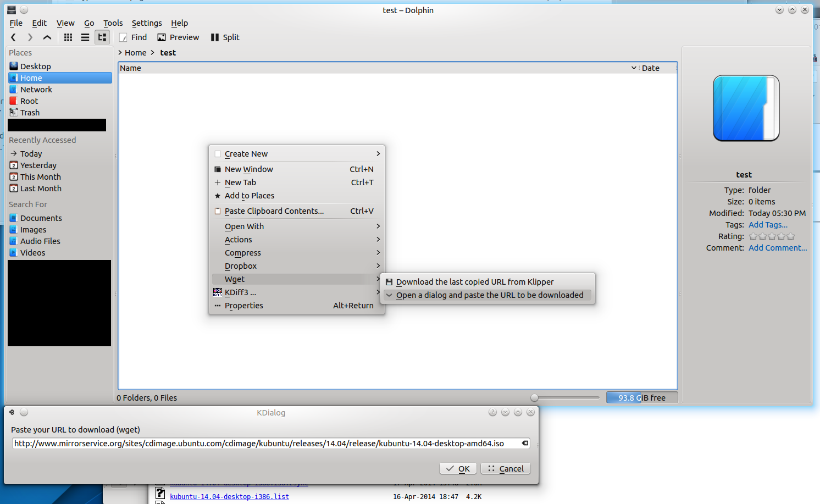Screen dimensions: 820x504
Task: Select Home in Places panel
Action: pyautogui.click(x=60, y=77)
